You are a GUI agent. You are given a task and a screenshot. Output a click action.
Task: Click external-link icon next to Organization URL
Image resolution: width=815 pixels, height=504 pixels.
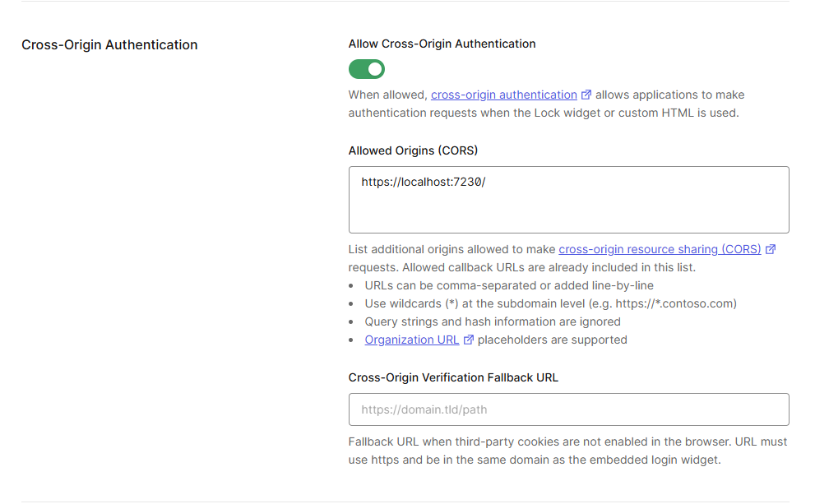469,340
